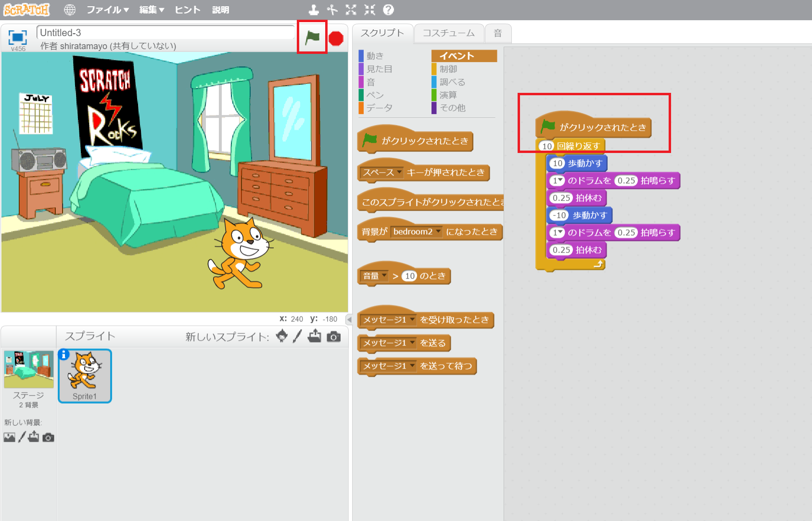Select the その他 block category
812x521 pixels.
tap(452, 108)
